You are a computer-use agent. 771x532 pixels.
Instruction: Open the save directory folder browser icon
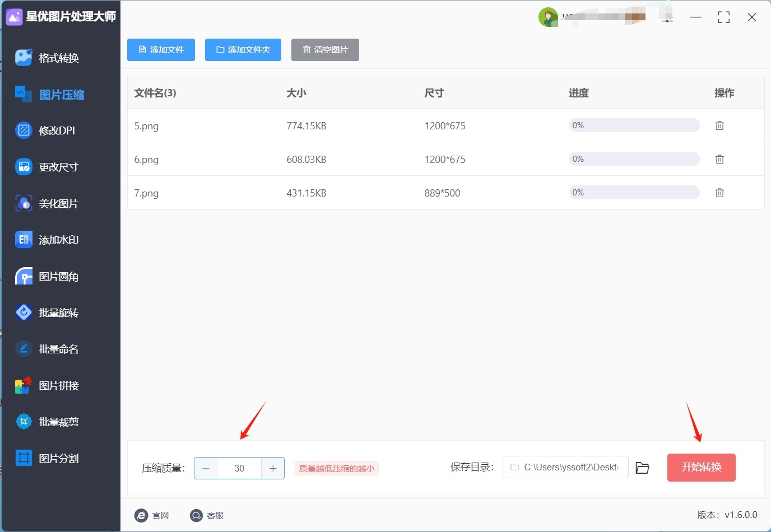pos(642,468)
